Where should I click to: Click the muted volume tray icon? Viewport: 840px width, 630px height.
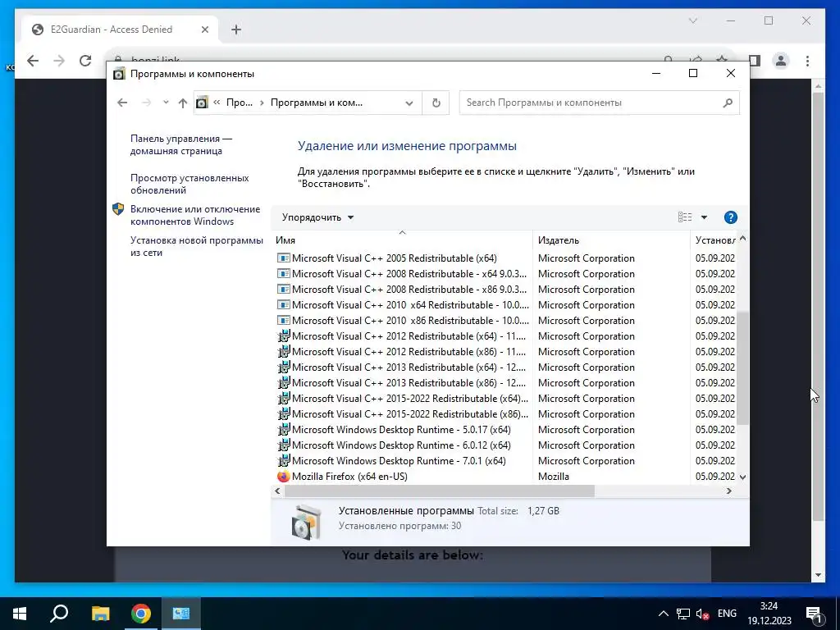coord(702,614)
